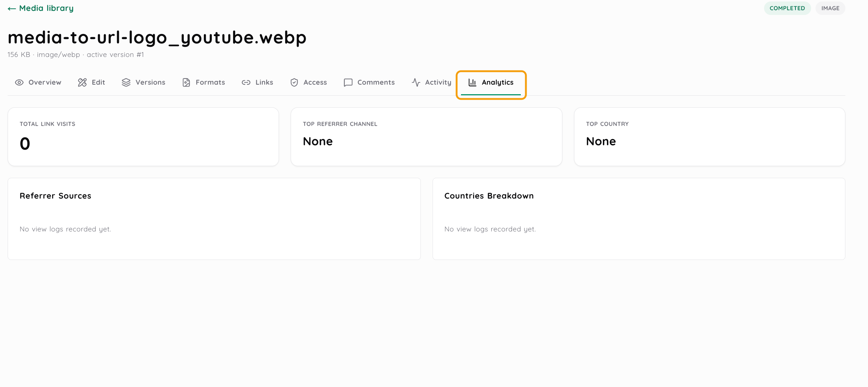Screen dimensions: 868x387
Task: Select the Analytics tab label
Action: (x=497, y=83)
